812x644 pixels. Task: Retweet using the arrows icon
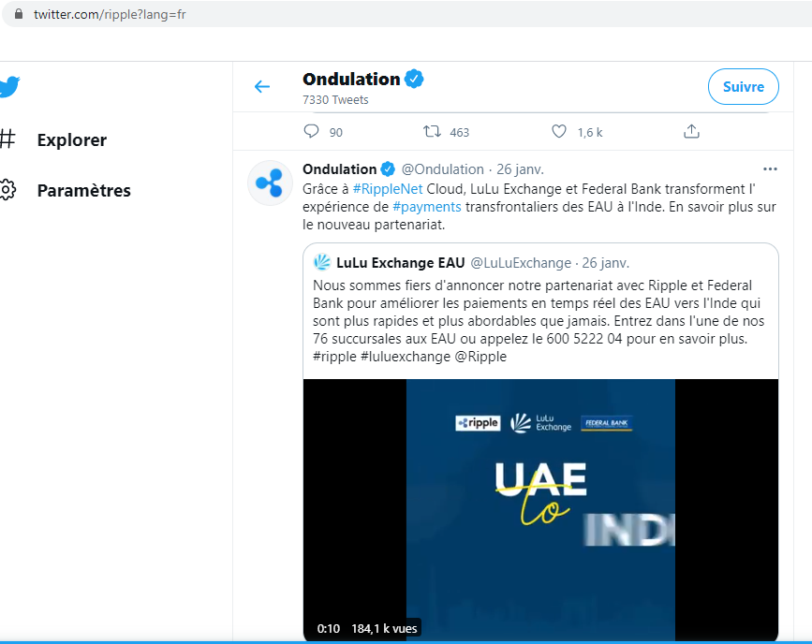[x=432, y=131]
